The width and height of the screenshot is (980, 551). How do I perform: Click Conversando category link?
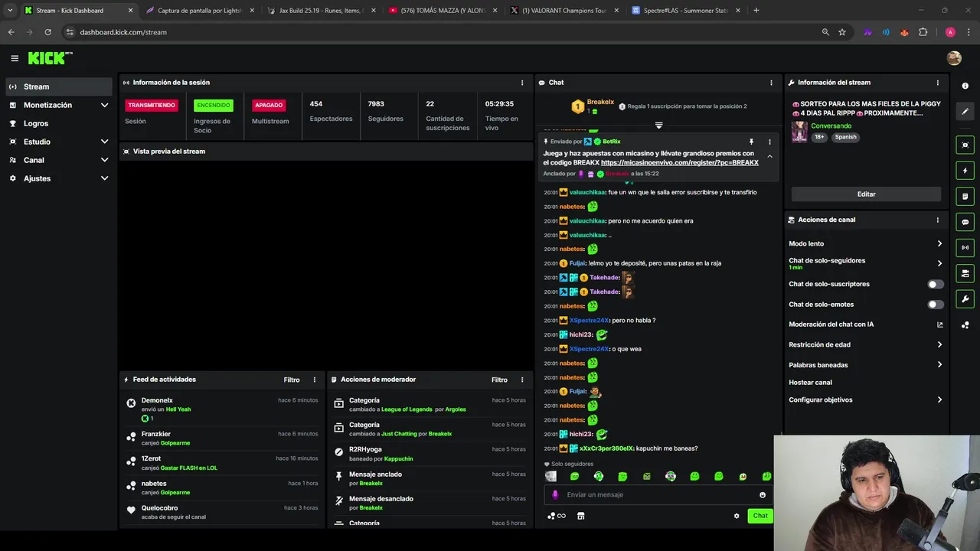tap(831, 126)
